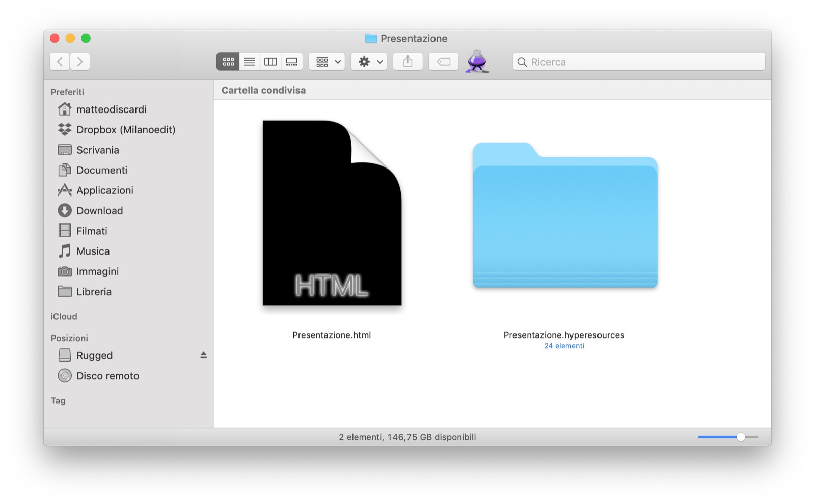Click the Edit Tags toolbar button

click(x=444, y=62)
